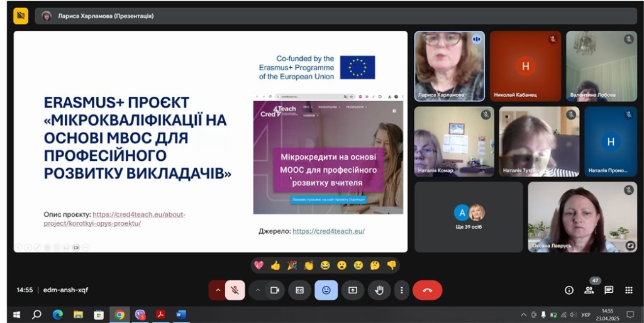Image resolution: width=644 pixels, height=323 pixels.
Task: Open the chat panel
Action: pos(609,290)
